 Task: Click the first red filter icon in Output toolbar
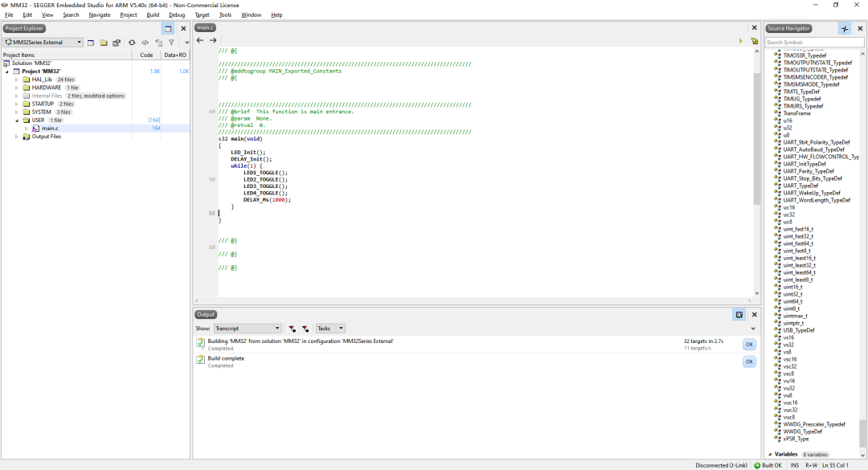(293, 329)
